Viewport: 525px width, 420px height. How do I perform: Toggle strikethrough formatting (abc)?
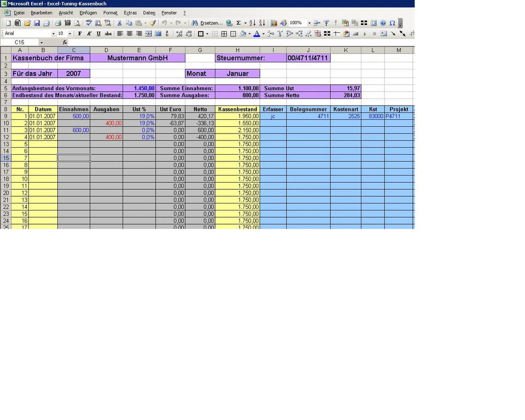[108, 33]
